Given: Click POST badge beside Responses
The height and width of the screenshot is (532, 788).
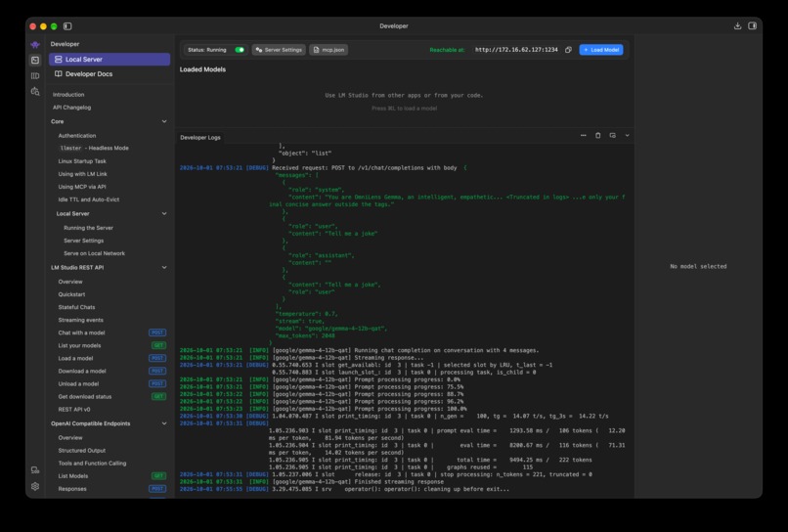Looking at the screenshot, I should (x=157, y=489).
